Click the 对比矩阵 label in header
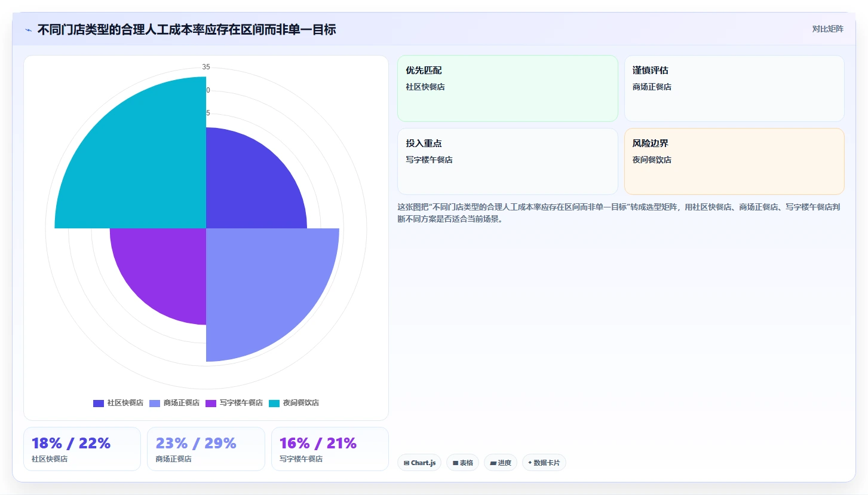 827,29
